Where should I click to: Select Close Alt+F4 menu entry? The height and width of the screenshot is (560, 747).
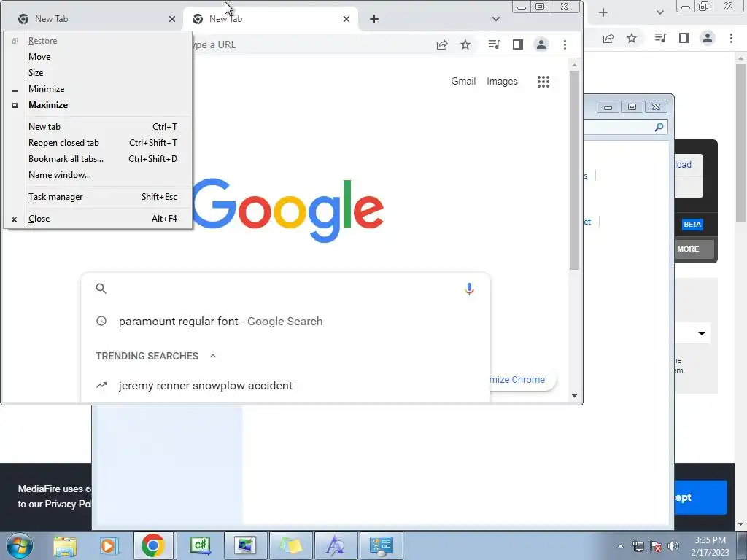click(x=98, y=219)
